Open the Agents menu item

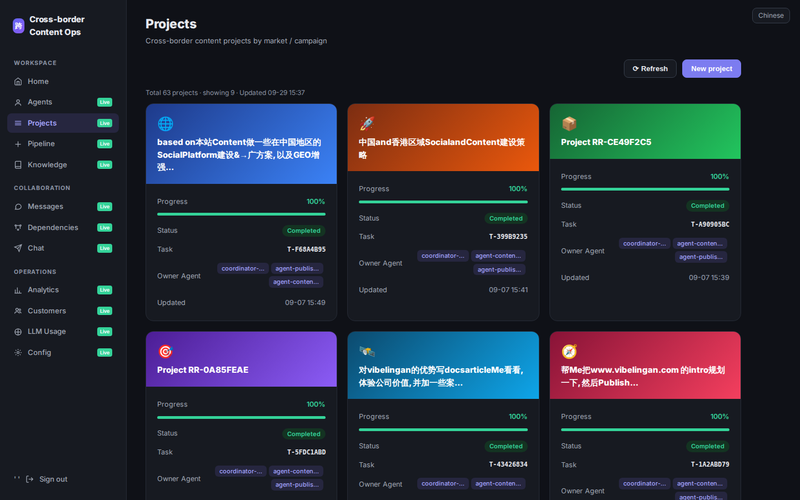click(x=63, y=103)
